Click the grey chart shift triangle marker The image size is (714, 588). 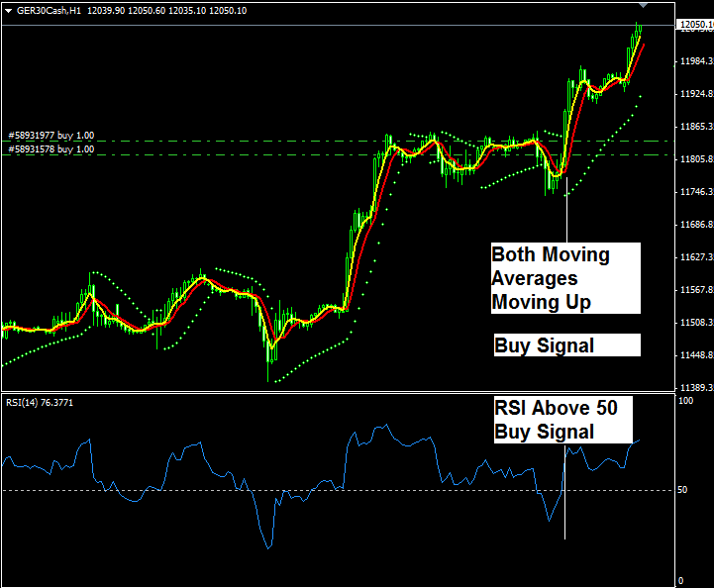[x=643, y=6]
